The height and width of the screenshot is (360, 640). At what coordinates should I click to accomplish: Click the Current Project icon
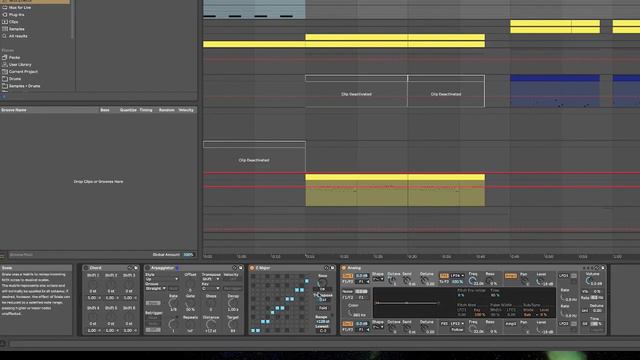4,71
